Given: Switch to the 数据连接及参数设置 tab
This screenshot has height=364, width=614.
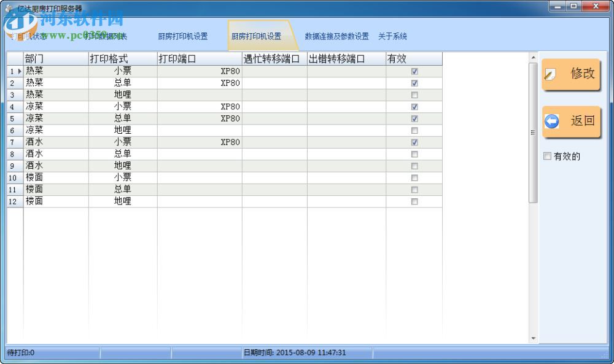Looking at the screenshot, I should [335, 36].
